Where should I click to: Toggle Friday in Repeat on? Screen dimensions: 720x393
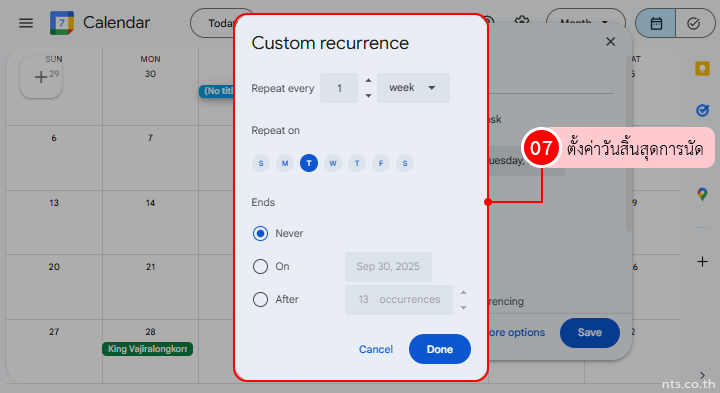381,163
